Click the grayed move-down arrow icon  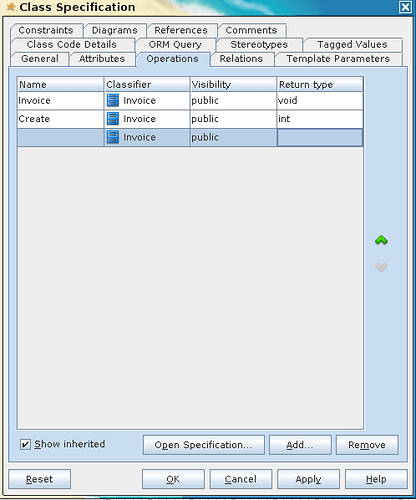click(x=381, y=267)
